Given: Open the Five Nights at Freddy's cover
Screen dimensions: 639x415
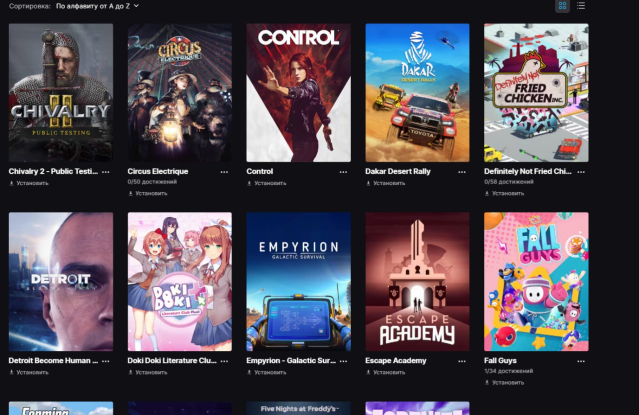Looking at the screenshot, I should tap(299, 408).
